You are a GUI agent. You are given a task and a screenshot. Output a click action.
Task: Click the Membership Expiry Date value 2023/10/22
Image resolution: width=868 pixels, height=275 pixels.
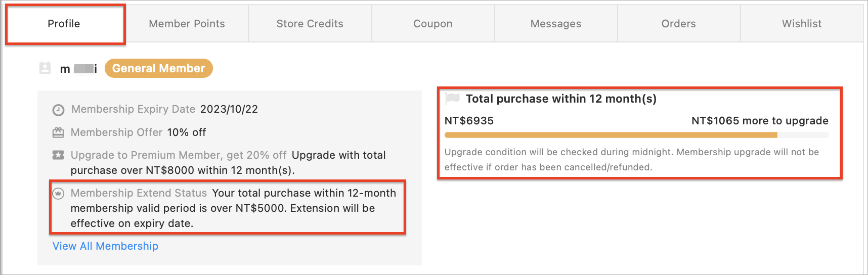(x=229, y=109)
